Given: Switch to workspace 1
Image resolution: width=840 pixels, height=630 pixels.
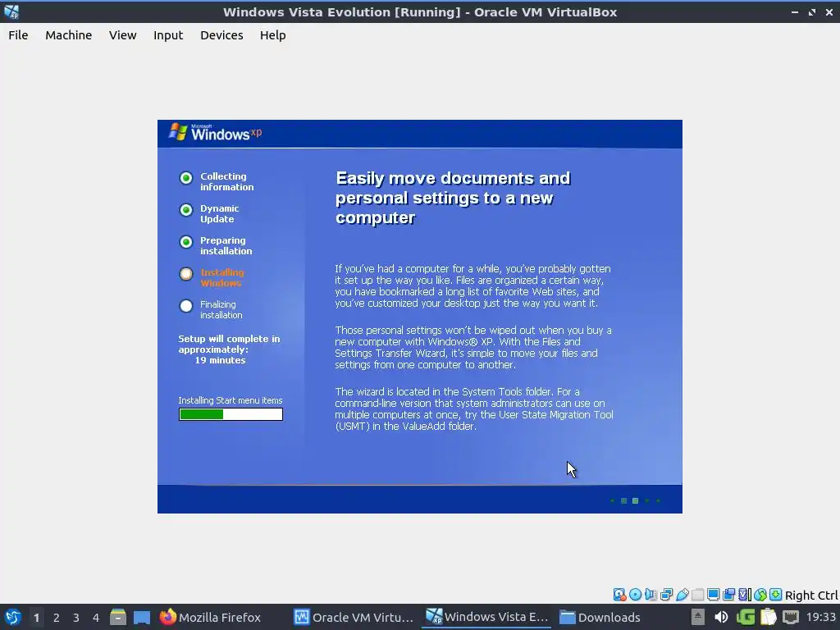Looking at the screenshot, I should [36, 618].
